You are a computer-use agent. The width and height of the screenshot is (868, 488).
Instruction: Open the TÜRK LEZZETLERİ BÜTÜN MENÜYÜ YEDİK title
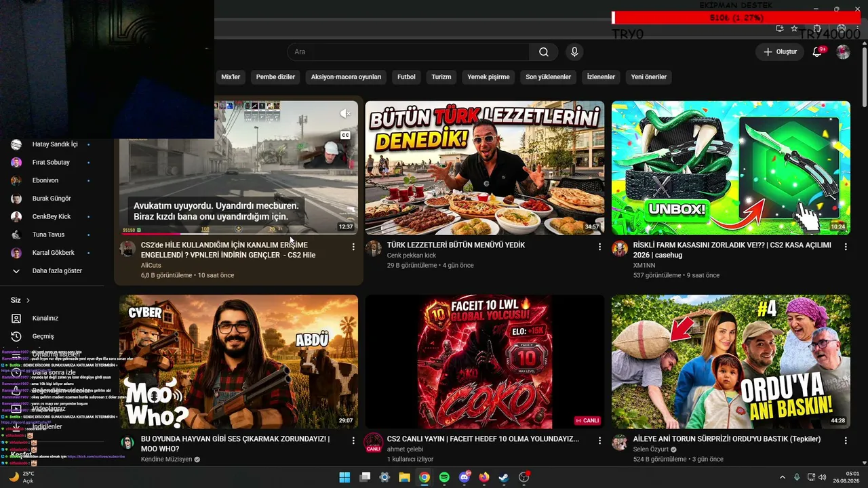(456, 245)
